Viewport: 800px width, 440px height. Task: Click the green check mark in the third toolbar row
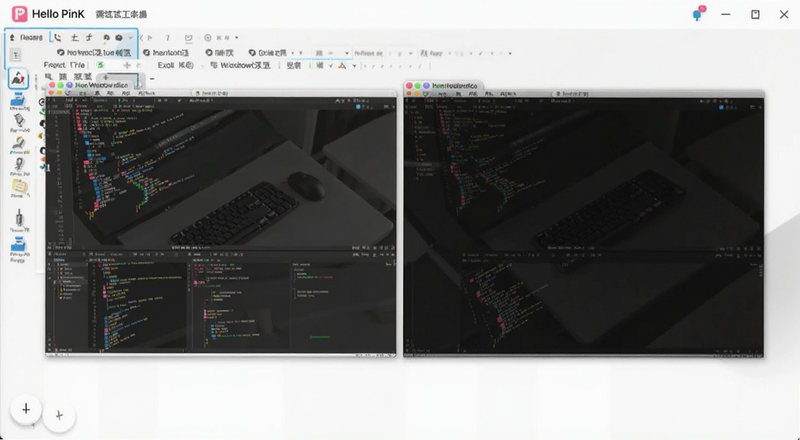pos(331,65)
